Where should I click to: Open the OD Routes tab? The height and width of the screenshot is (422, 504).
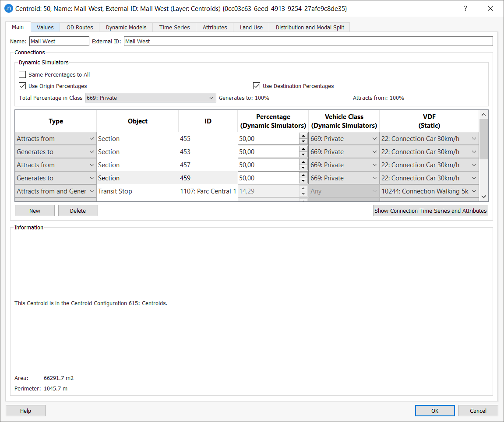click(x=79, y=27)
